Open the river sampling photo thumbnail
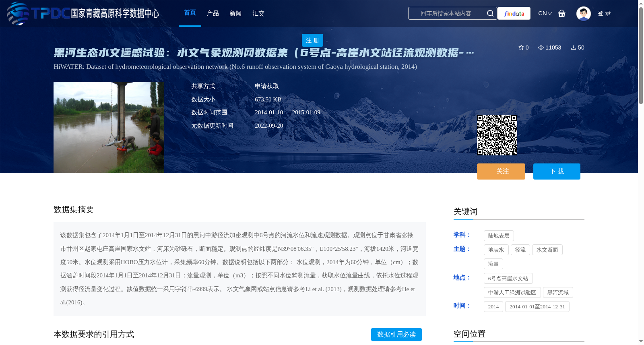Viewport: 644px width, 345px height. [109, 127]
